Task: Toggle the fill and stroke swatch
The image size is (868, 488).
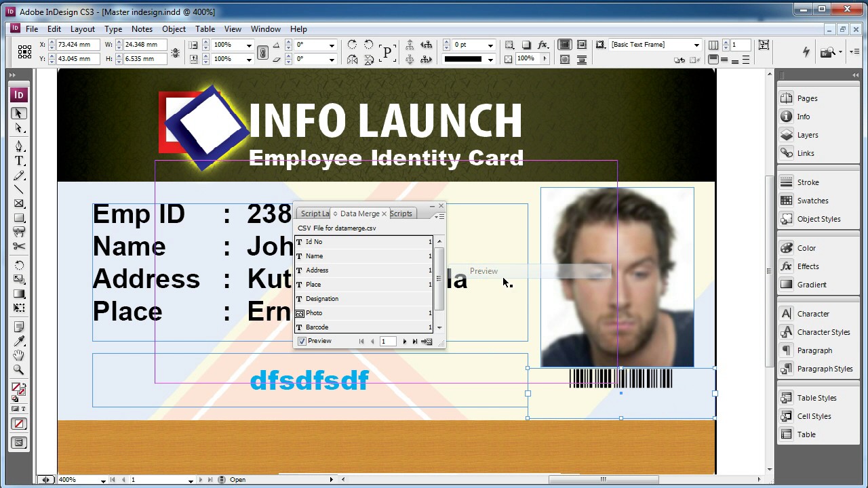Action: coord(18,389)
